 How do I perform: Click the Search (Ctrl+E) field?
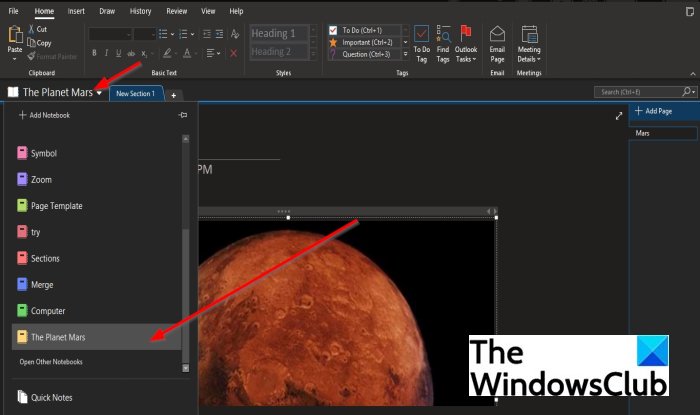click(x=638, y=92)
